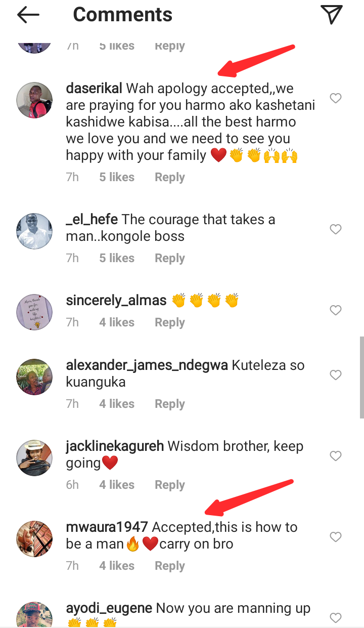Open _el_hefe's profile avatar

(x=35, y=230)
